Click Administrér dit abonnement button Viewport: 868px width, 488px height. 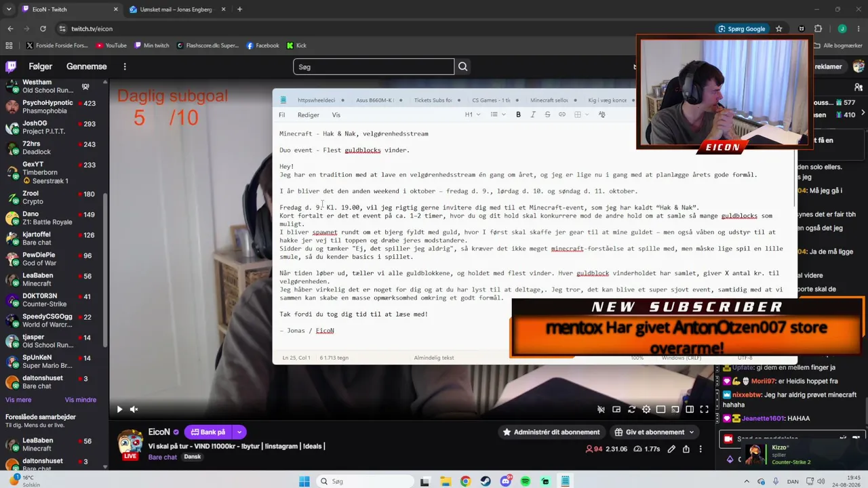pos(551,432)
